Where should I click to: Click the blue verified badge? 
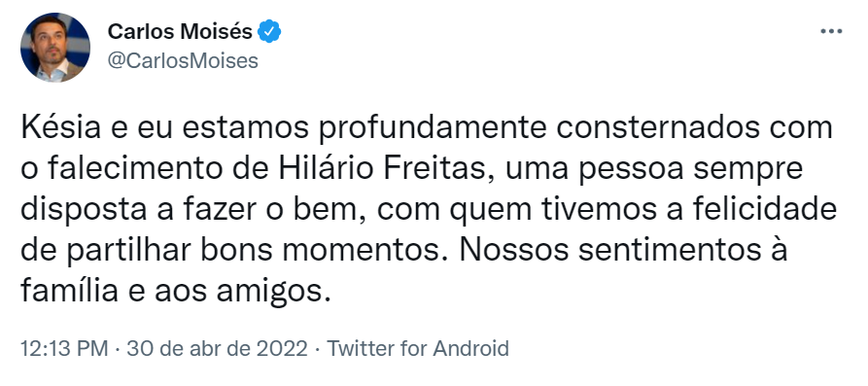point(270,32)
